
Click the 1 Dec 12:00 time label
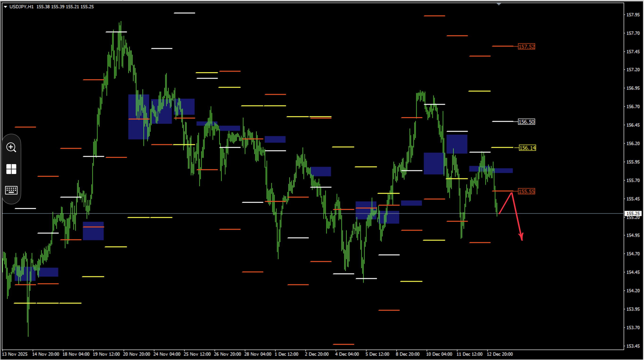(x=286, y=354)
